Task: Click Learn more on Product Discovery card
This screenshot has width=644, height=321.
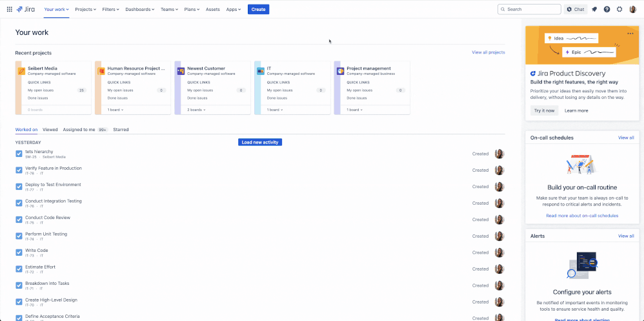Action: click(x=576, y=110)
